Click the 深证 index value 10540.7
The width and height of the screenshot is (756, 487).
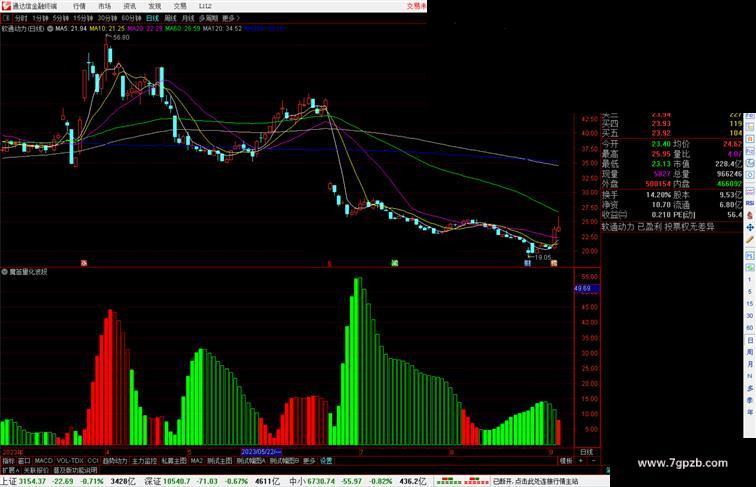(176, 481)
